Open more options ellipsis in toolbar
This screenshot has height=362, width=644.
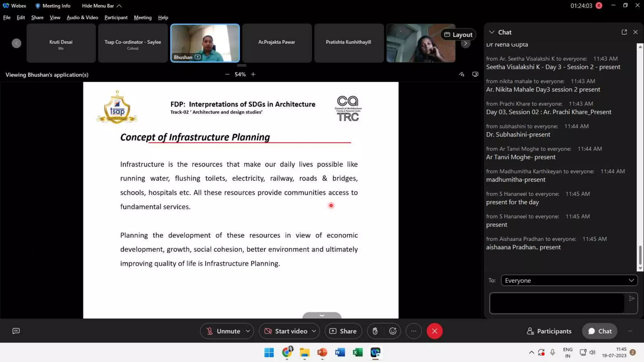[x=414, y=331]
